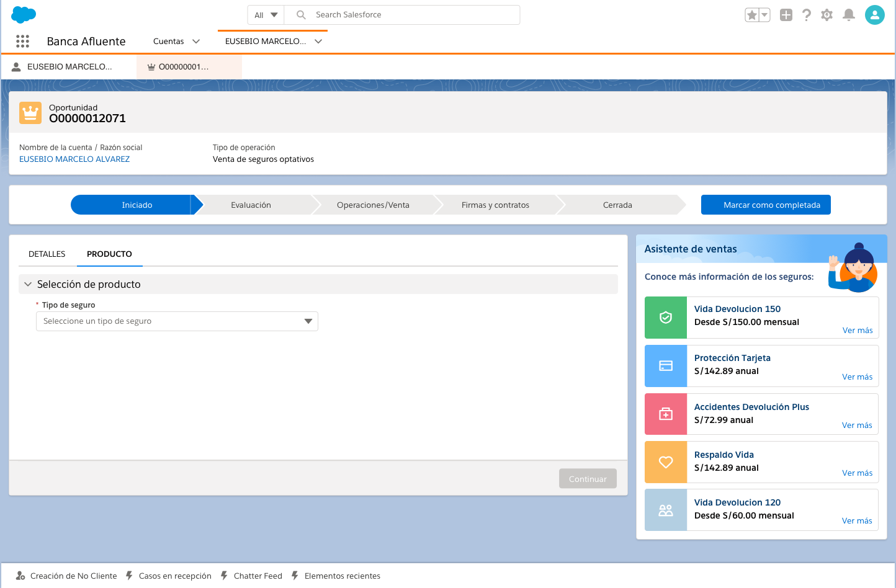The image size is (896, 588).
Task: Click the Vida Devolucion 150 title
Action: coord(737,309)
